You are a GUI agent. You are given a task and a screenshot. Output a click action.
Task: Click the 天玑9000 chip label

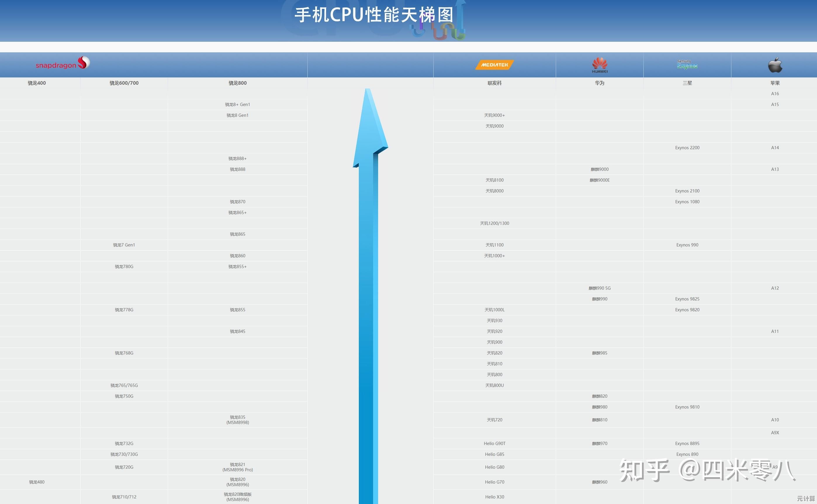pyautogui.click(x=494, y=126)
